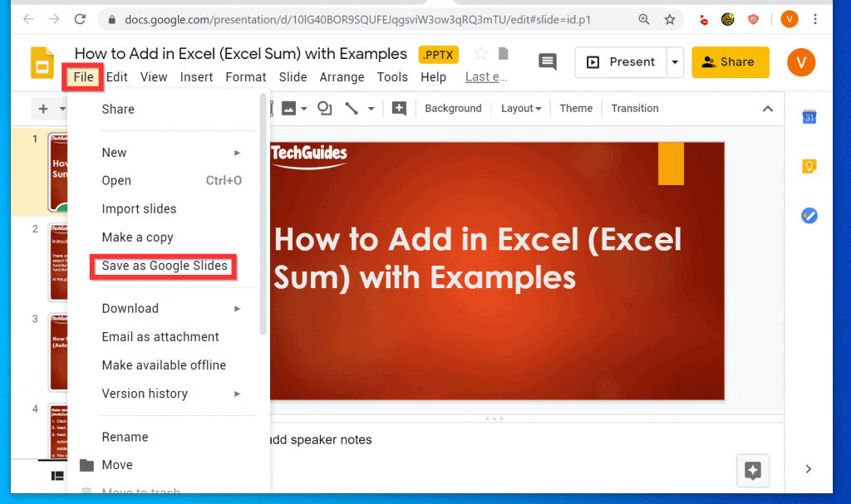The width and height of the screenshot is (851, 504).
Task: Open the Arrange menu
Action: pyautogui.click(x=342, y=77)
